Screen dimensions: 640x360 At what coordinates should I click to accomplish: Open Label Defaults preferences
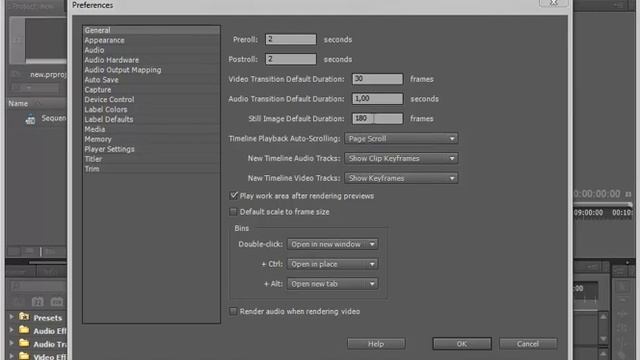151,119
